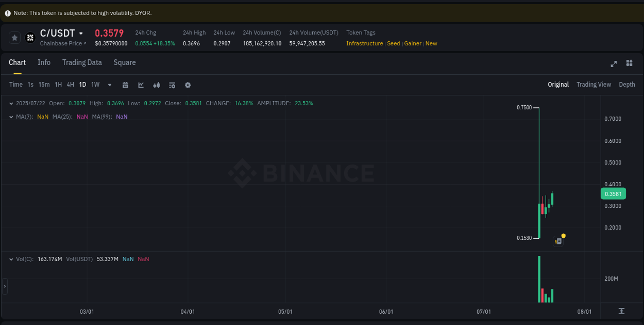644x325 pixels.
Task: Open the chart date range calendar picker
Action: [125, 85]
